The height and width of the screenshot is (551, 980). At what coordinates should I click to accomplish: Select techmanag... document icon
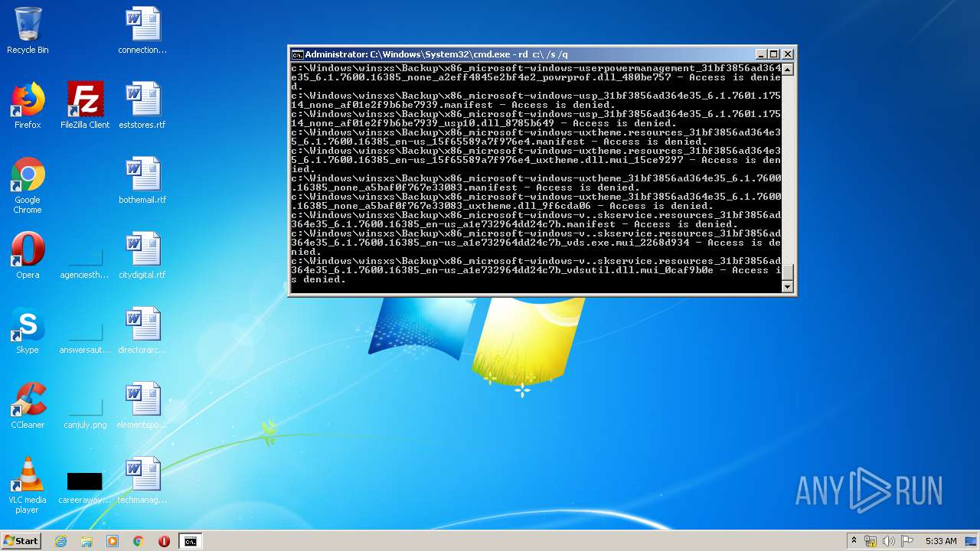[x=142, y=481]
